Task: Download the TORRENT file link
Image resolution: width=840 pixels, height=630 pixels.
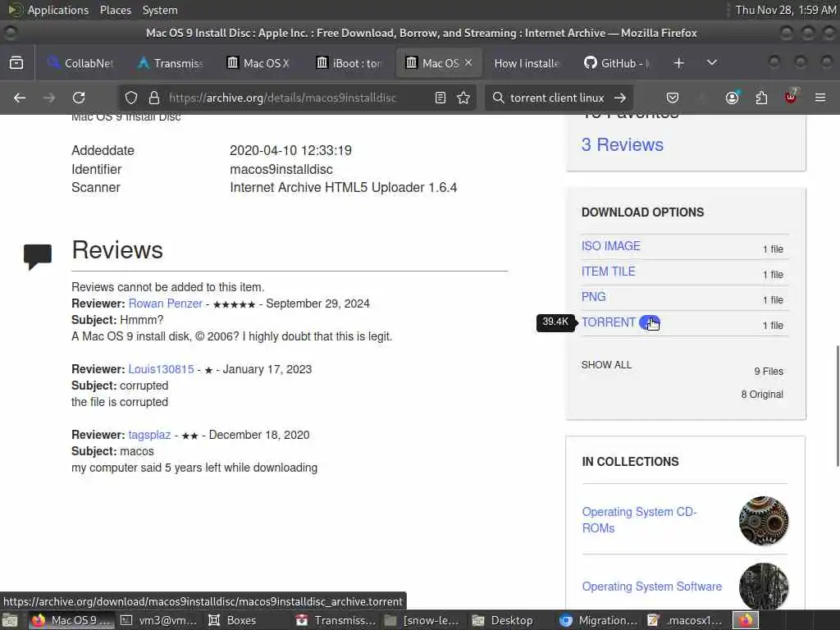Action: 609,322
